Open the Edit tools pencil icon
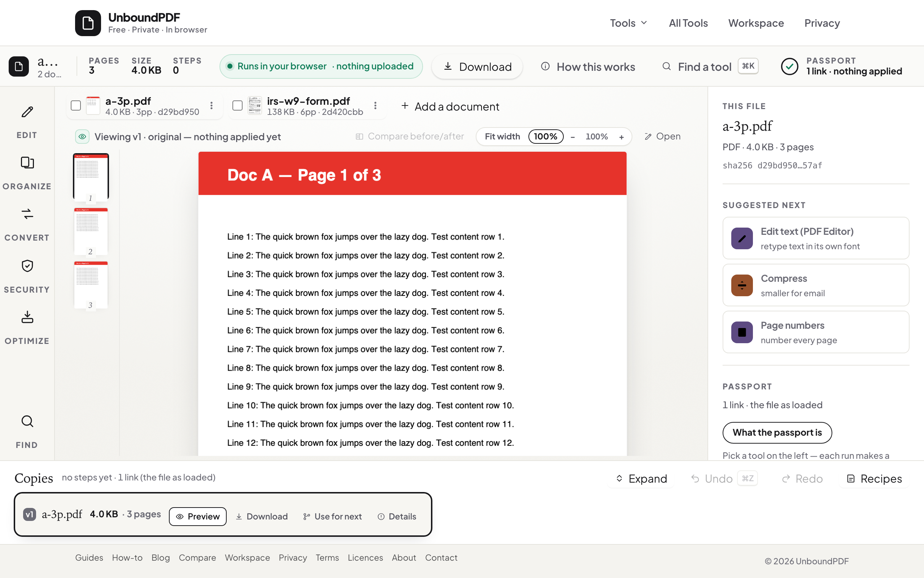 (27, 112)
